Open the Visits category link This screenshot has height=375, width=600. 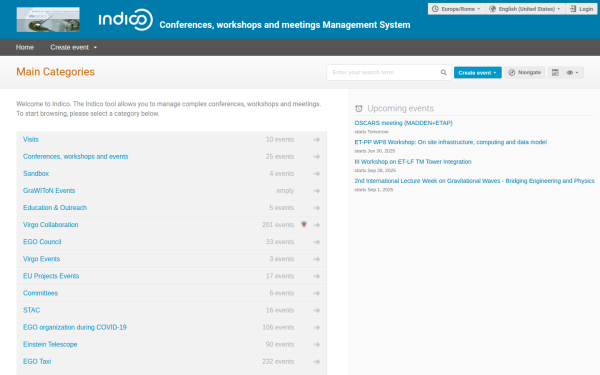click(31, 140)
